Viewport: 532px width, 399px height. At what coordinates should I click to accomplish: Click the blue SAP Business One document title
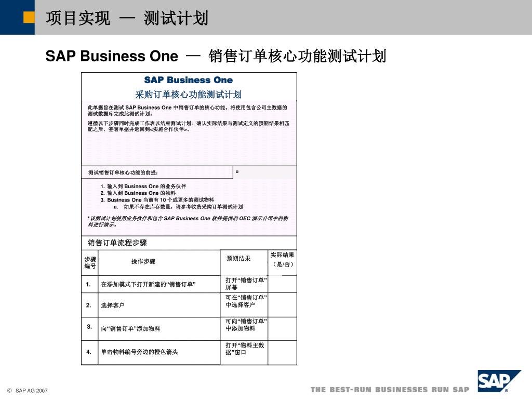pos(189,80)
